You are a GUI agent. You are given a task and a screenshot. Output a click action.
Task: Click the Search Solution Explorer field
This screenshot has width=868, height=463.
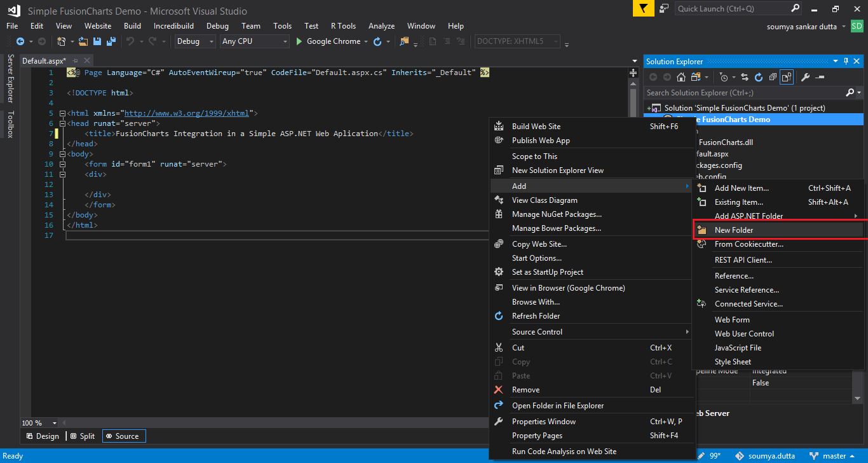tap(743, 93)
